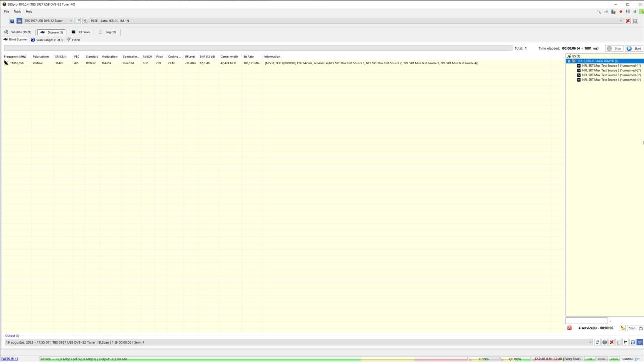Open the Filters panel icon
644x362 pixels.
[69, 40]
